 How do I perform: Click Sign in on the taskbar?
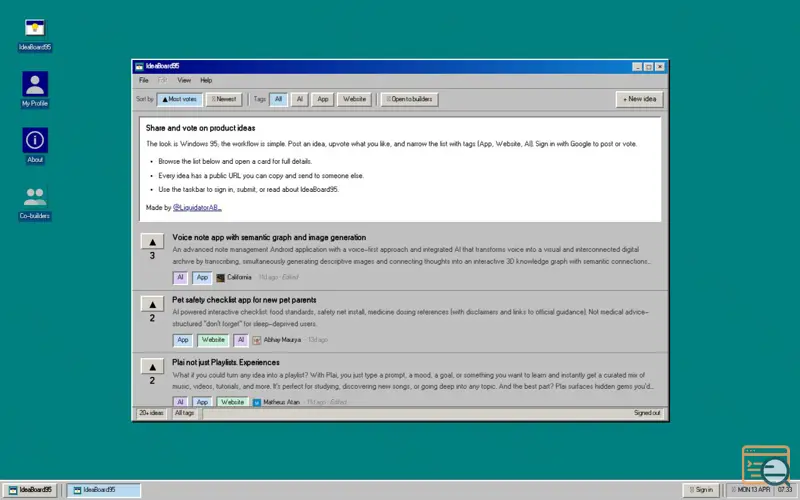pyautogui.click(x=702, y=490)
